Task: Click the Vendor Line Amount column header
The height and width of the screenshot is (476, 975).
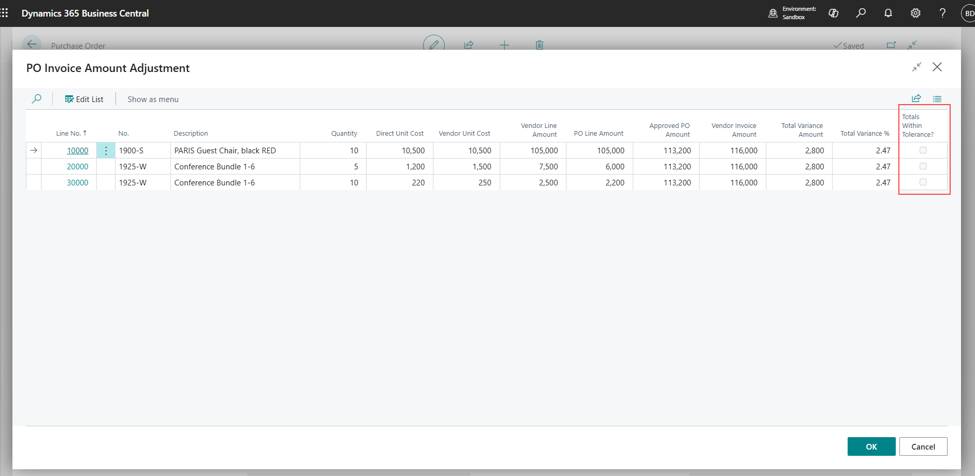Action: tap(538, 130)
